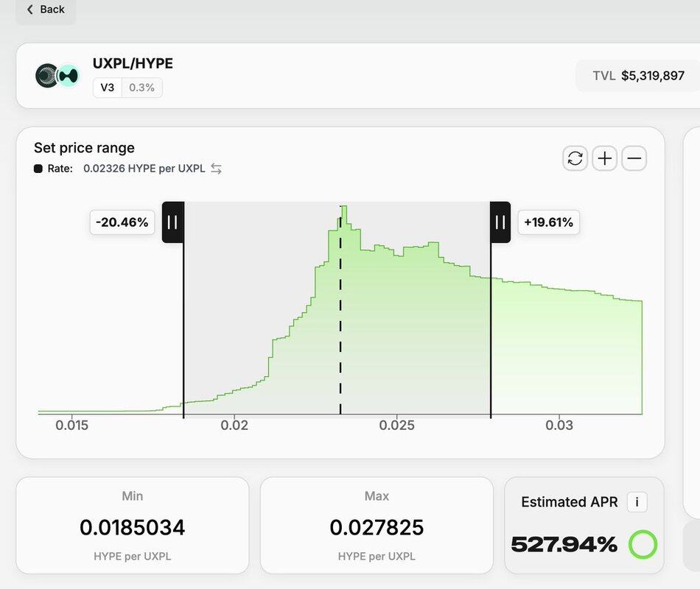Zoom in the chart with plus icon
700x589 pixels.
(x=605, y=158)
